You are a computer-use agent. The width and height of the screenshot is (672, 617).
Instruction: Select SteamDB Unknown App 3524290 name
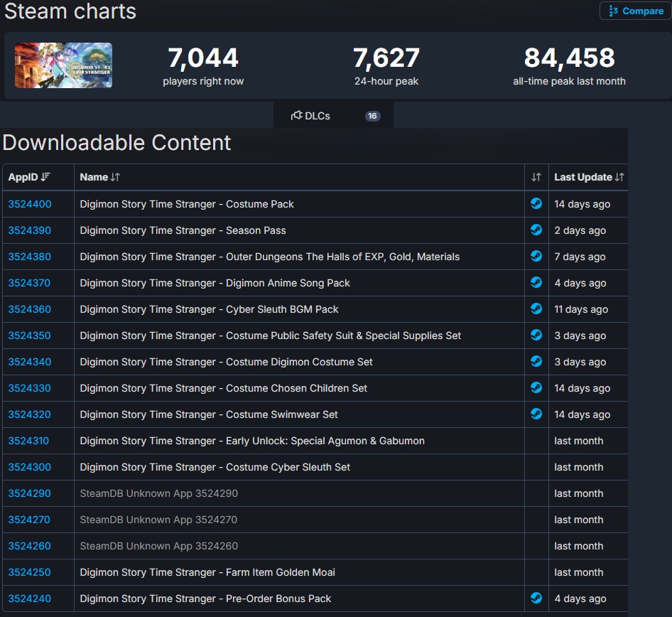pos(159,493)
